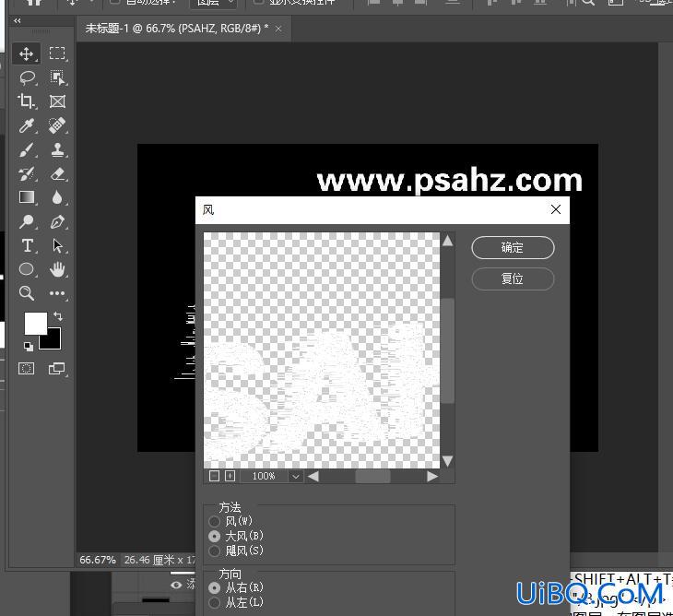Select the Pen tool
Viewport: 673px width, 616px height.
(x=57, y=221)
